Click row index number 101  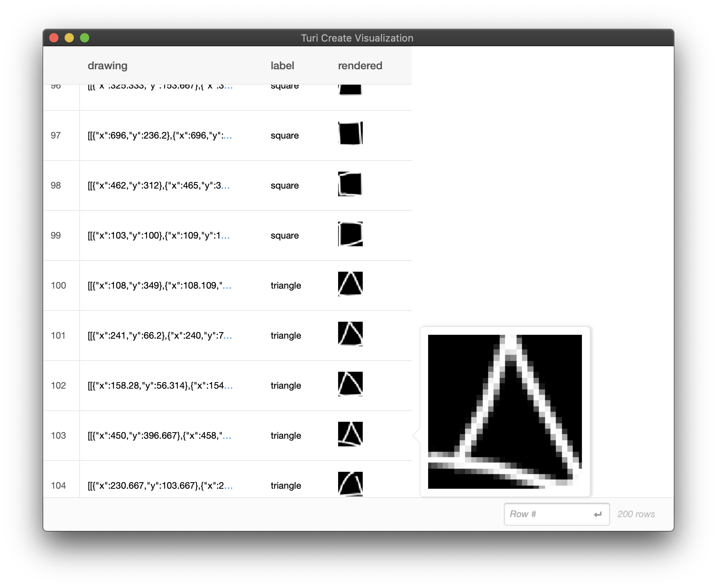point(58,336)
